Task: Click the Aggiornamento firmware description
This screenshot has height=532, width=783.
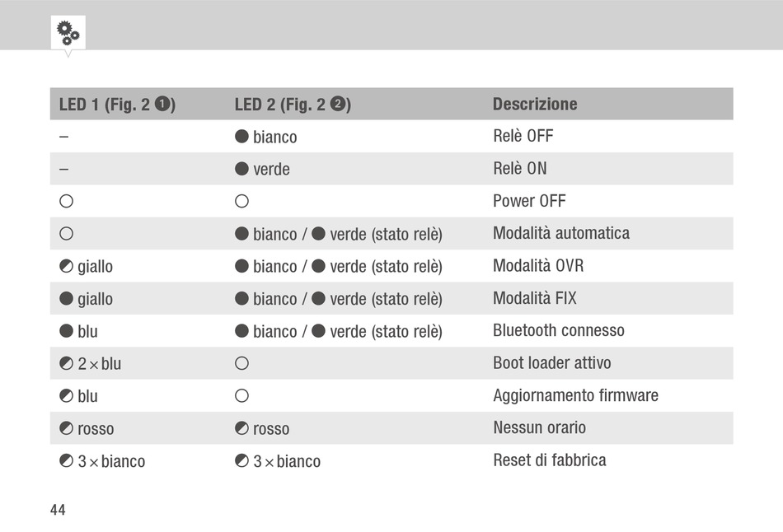Action: 576,395
